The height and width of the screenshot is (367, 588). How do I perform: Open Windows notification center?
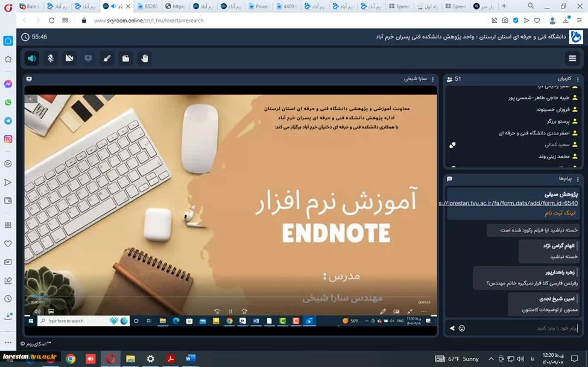click(575, 359)
